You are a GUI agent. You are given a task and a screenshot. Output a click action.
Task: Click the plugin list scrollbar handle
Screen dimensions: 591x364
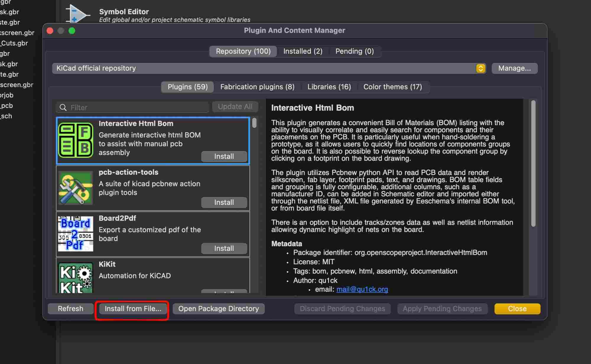click(254, 123)
